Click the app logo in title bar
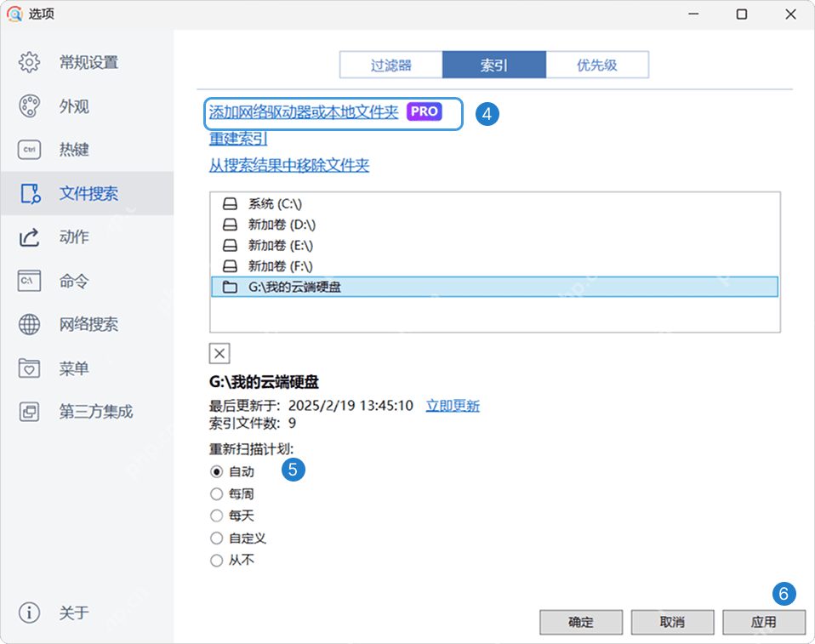 point(14,14)
